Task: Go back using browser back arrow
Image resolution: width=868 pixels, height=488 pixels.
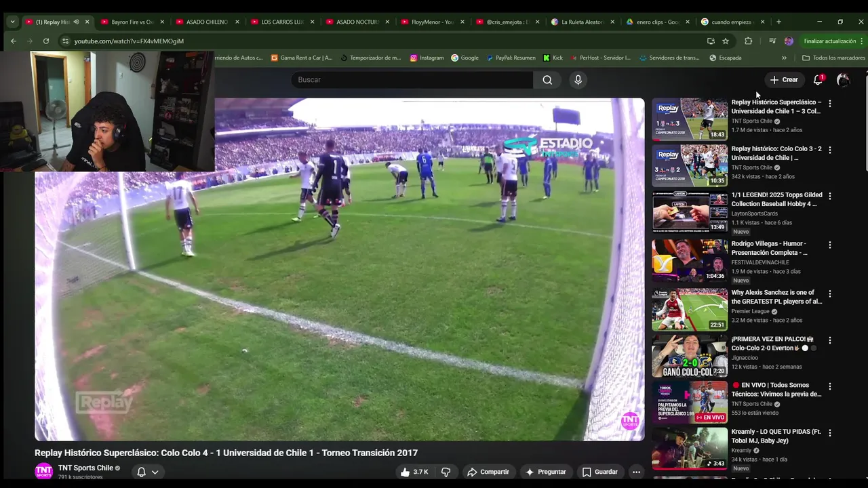Action: pos(13,41)
